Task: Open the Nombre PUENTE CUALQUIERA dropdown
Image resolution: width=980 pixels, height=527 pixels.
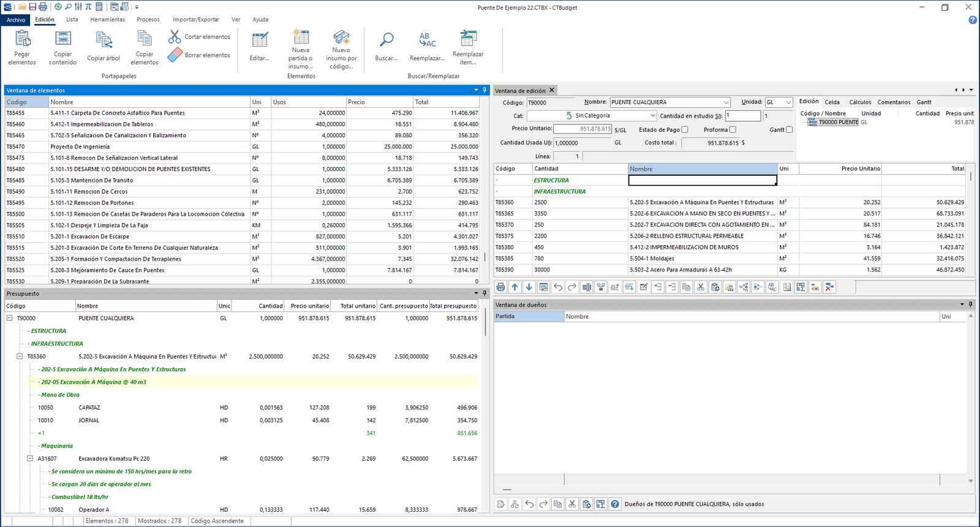Action: 726,102
